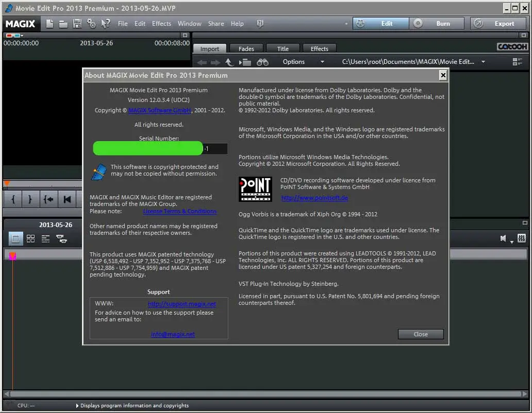Viewport: 532px width, 413px height.
Task: Click the PoINT Software logo
Action: [255, 189]
